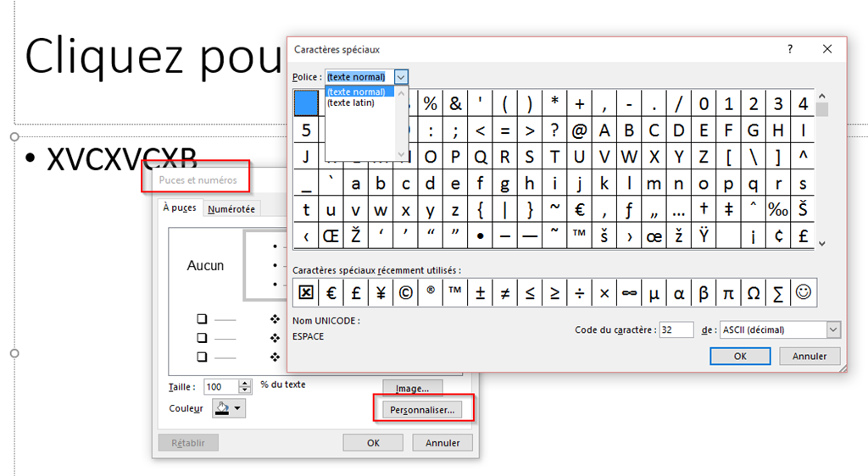Confirm Puces et numéros dialog with OK
Viewport: 868px width, 476px height.
click(x=373, y=443)
